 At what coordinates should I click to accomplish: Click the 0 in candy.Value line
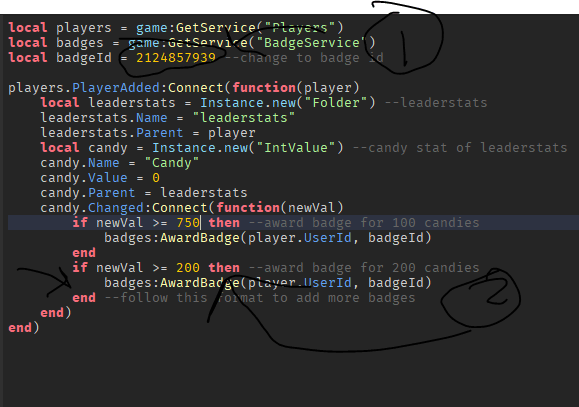click(156, 178)
